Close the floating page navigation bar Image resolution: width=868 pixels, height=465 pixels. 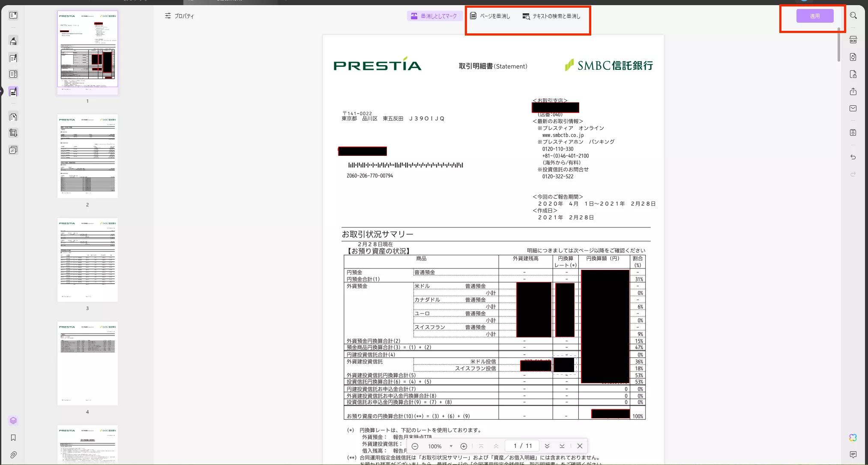click(580, 446)
